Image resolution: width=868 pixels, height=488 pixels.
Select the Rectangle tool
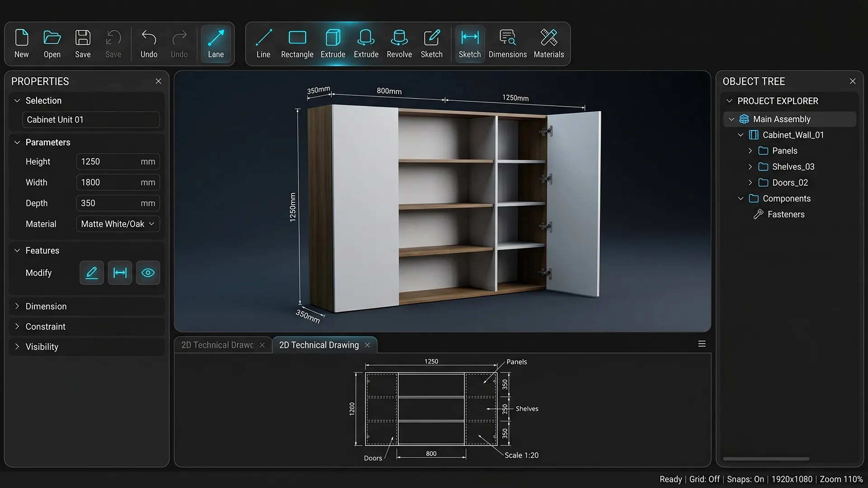[297, 44]
